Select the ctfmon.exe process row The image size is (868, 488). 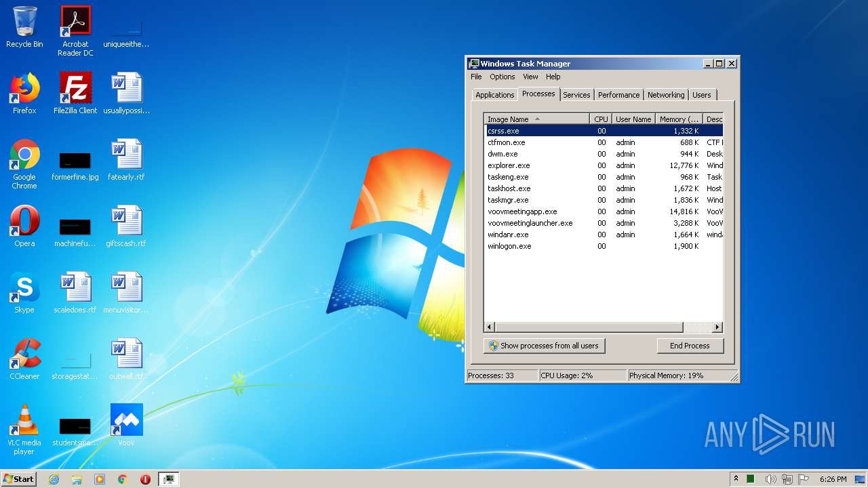604,142
